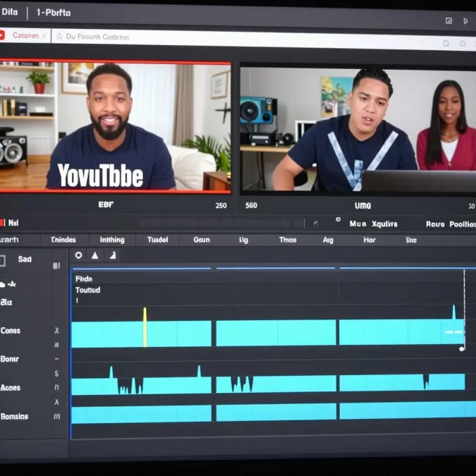Click the Roue button

pyautogui.click(x=435, y=224)
